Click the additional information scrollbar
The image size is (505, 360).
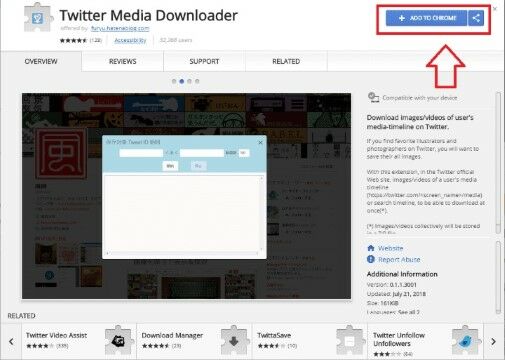point(498,277)
